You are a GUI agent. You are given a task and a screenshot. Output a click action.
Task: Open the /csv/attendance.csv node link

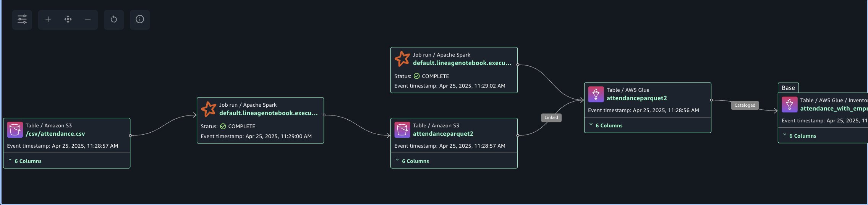[x=55, y=134]
